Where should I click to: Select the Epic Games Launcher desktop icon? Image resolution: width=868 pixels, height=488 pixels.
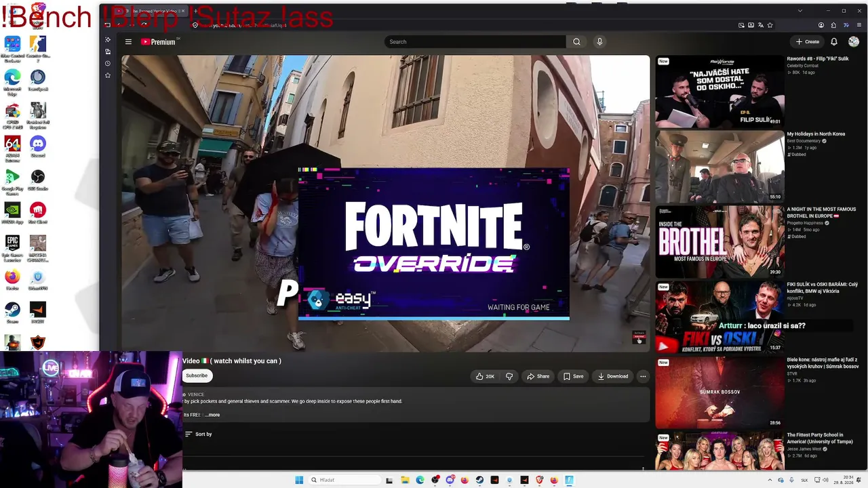[x=12, y=248]
